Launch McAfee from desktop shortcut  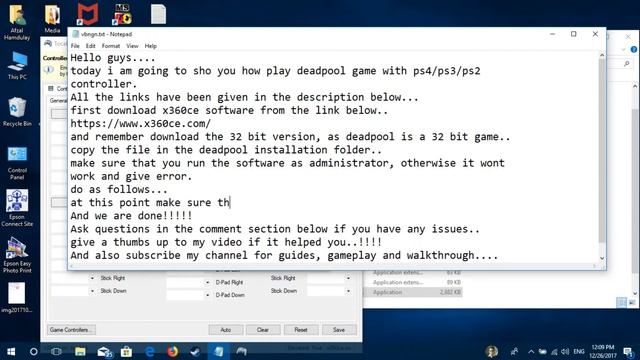pyautogui.click(x=88, y=15)
